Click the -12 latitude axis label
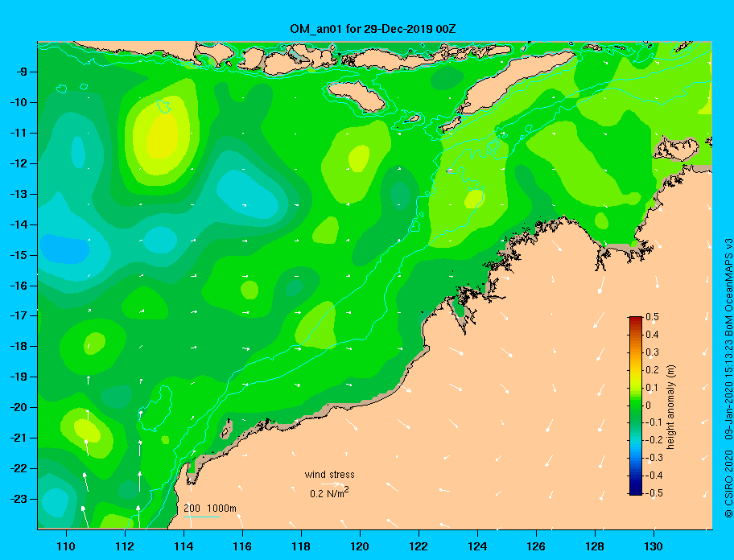 tap(19, 164)
